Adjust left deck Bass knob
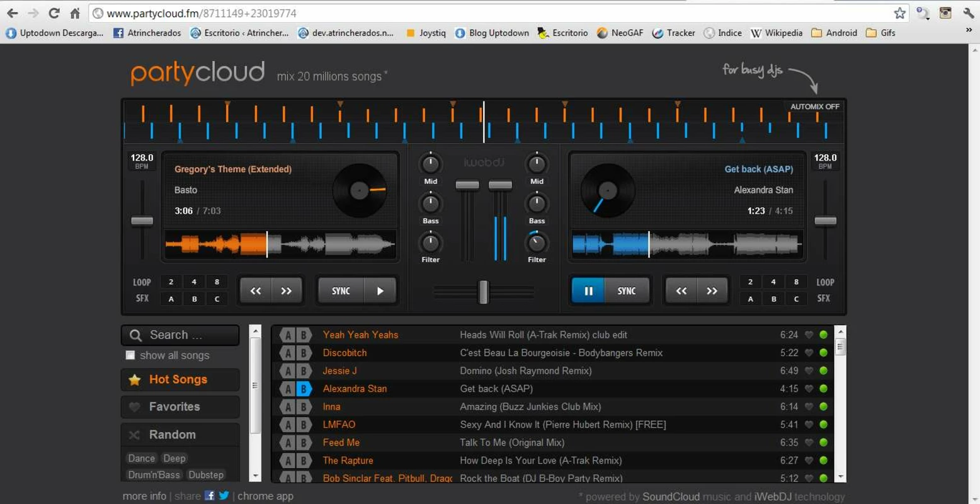 tap(430, 204)
